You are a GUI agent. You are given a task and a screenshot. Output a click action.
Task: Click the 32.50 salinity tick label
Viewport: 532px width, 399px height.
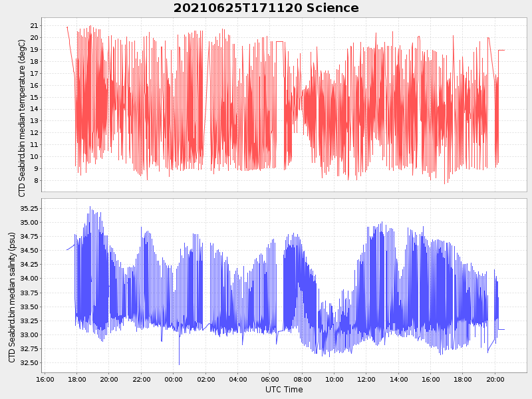coord(29,362)
